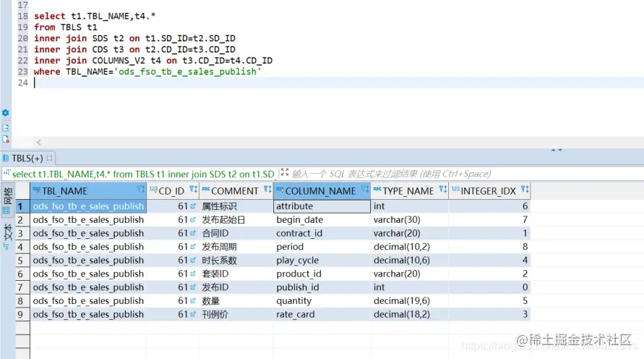The image size is (644, 359).
Task: Select the CD_ID column header
Action: point(173,191)
